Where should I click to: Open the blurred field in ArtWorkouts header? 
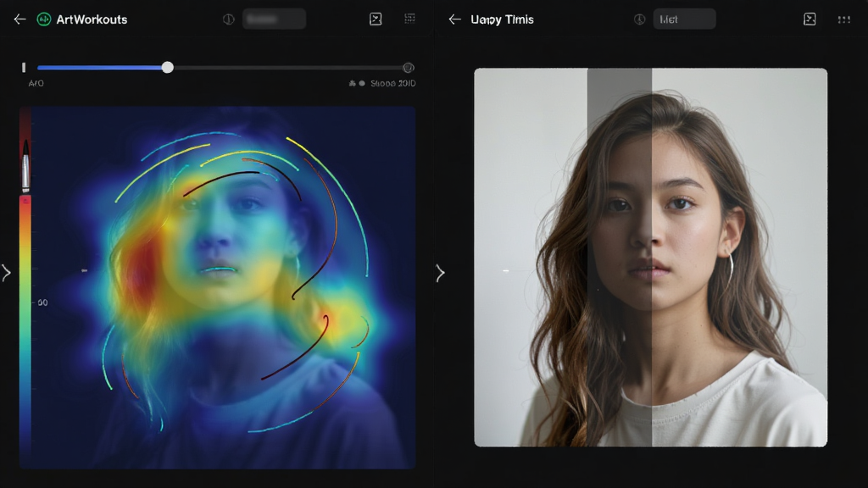(274, 19)
